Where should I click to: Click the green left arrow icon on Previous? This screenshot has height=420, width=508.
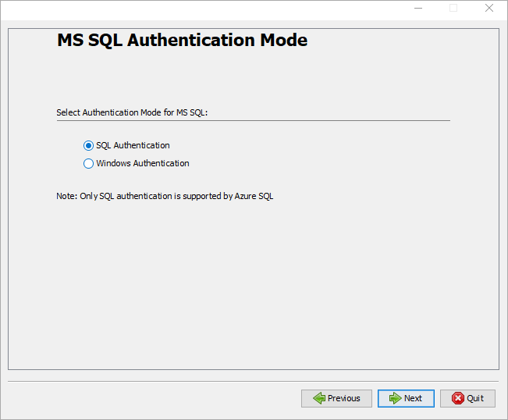[318, 398]
